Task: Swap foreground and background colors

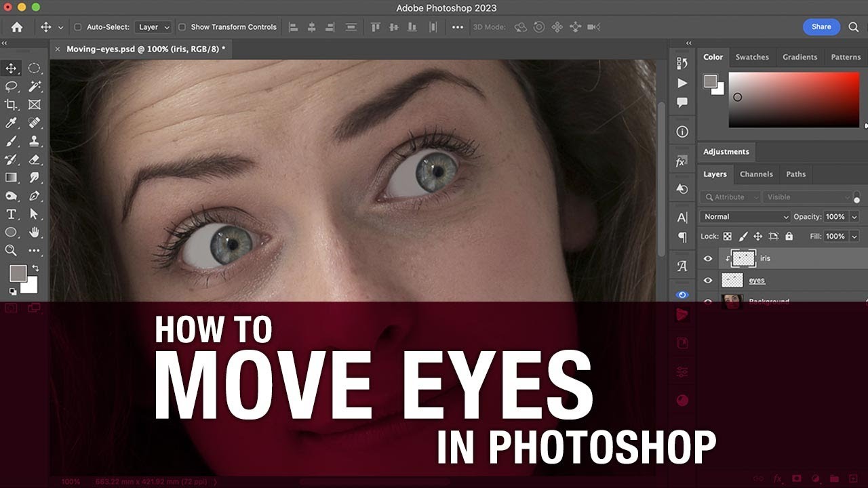Action: pos(35,269)
